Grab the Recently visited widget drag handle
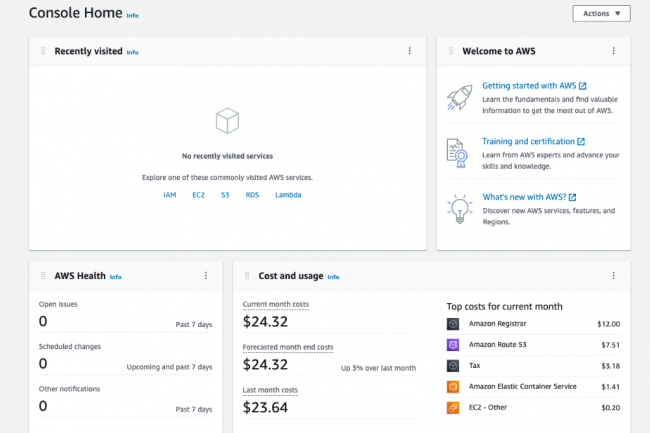The width and height of the screenshot is (650, 433). click(x=43, y=51)
